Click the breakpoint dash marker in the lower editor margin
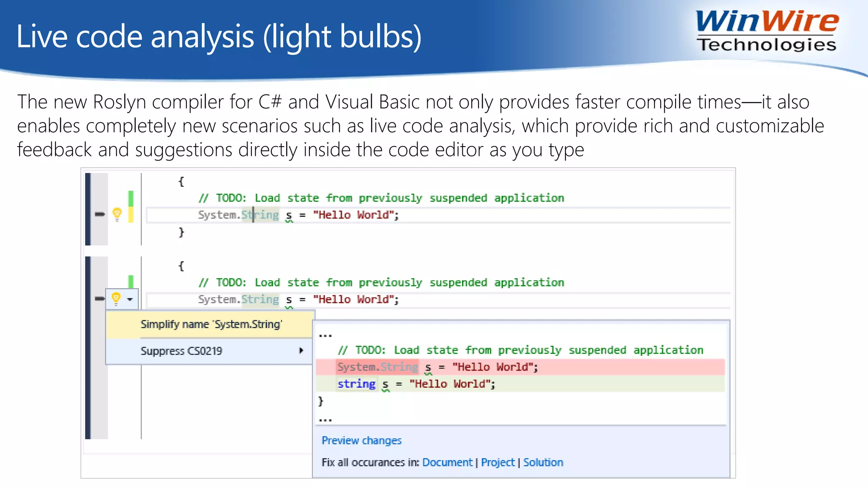The image size is (868, 488). 100,299
